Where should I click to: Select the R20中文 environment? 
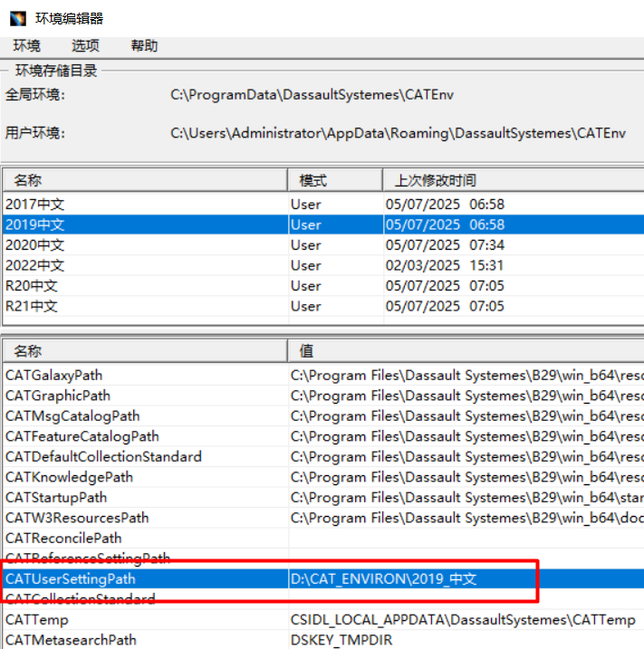(32, 286)
